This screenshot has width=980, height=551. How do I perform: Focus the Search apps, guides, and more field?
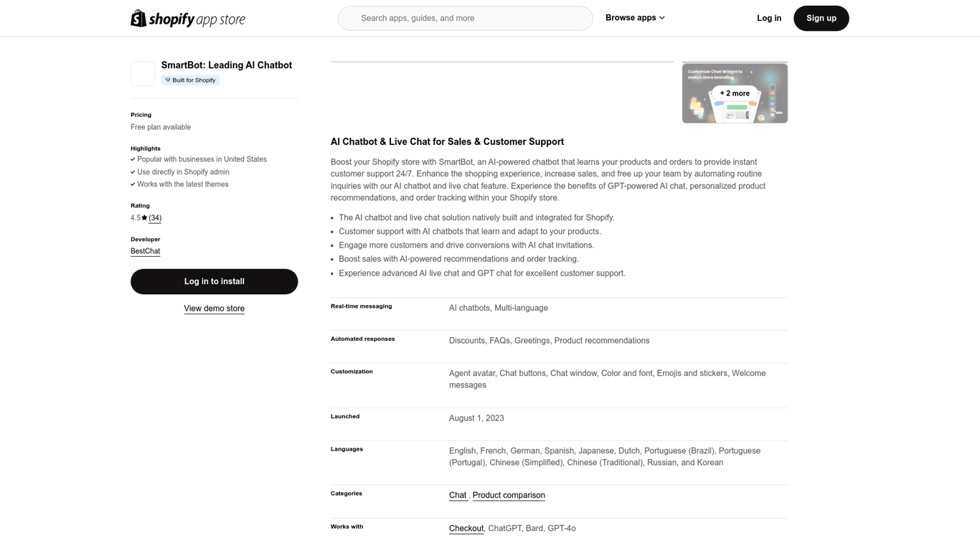tap(466, 19)
